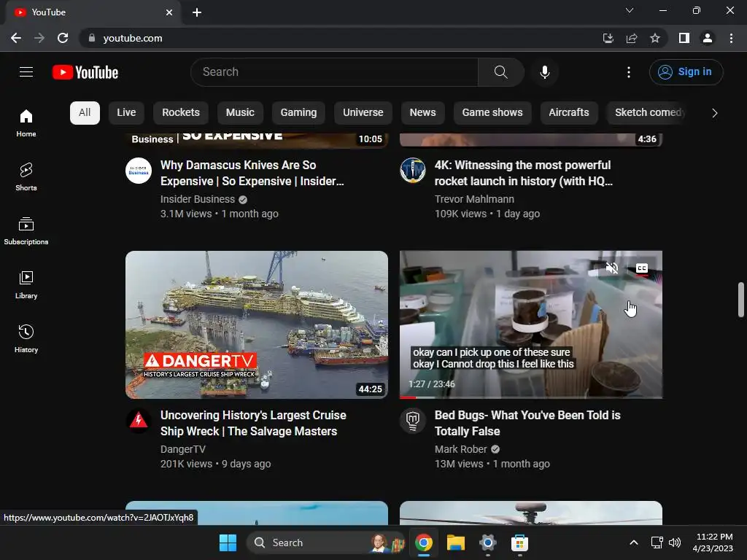
Task: Select the News filter chip
Action: click(422, 113)
